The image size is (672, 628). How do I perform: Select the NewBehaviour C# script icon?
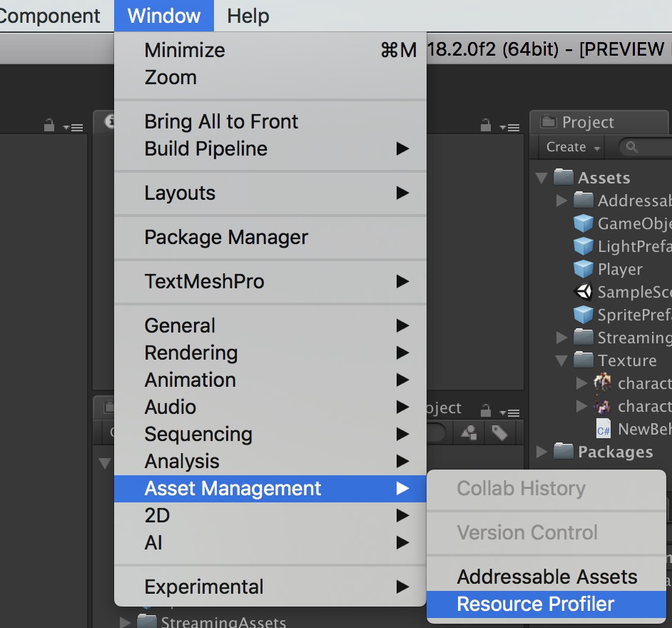[x=604, y=429]
